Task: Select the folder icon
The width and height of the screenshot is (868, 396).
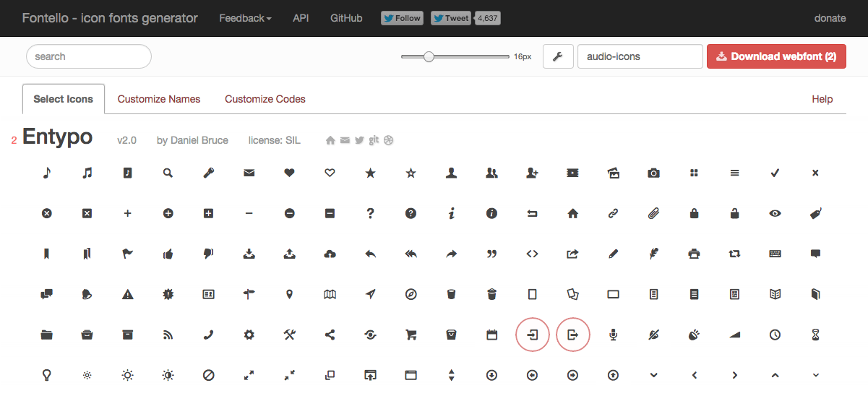Action: [x=47, y=335]
